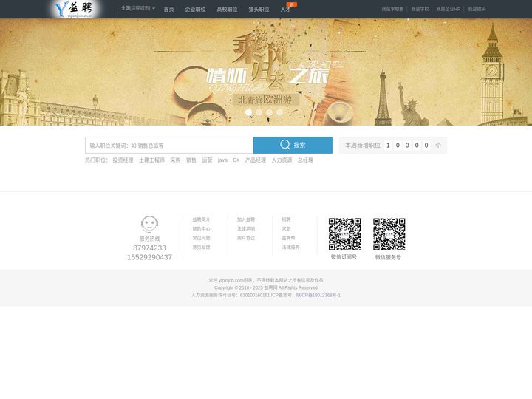Screen dimensions: 532x399
Task: Open the 法律声明 footer link
Action: pos(246,228)
